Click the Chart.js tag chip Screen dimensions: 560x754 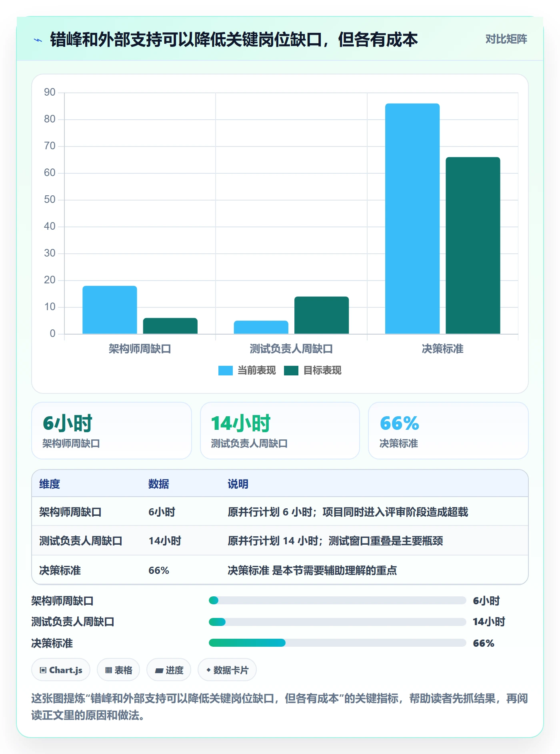tap(61, 670)
